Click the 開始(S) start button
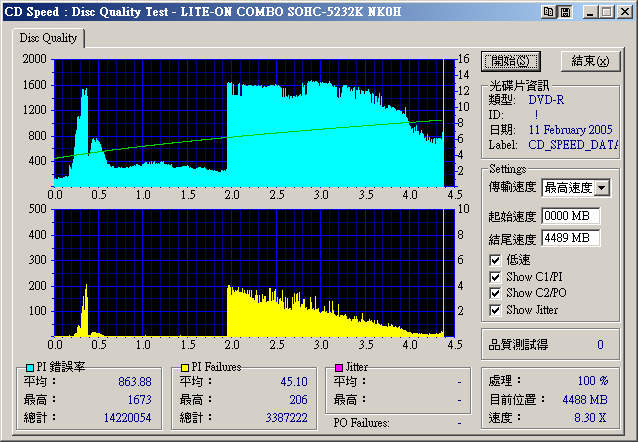The width and height of the screenshot is (638, 442). click(510, 61)
